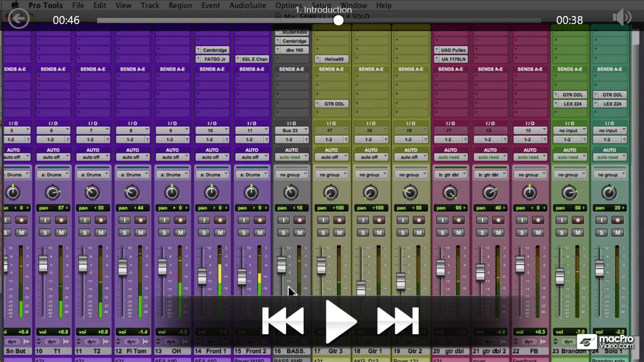Open the group dropdown on Gtr 3 track
The width and height of the screenshot is (644, 362).
coord(331,175)
